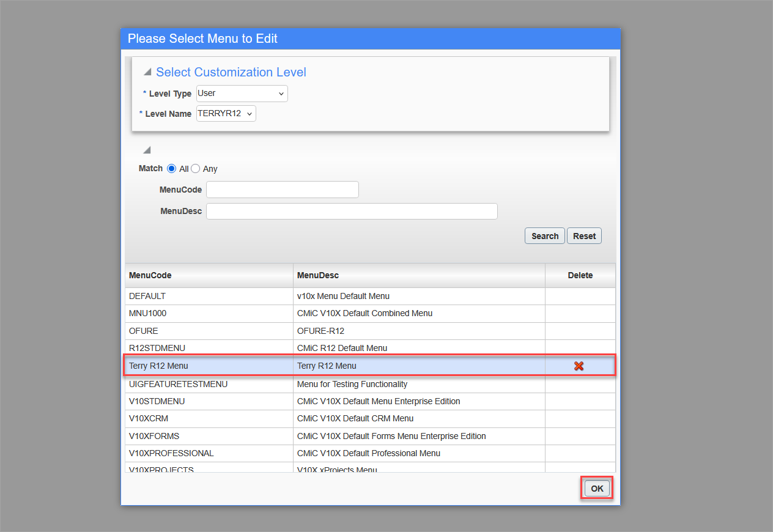The width and height of the screenshot is (773, 532).
Task: Click the Search button
Action: click(545, 236)
